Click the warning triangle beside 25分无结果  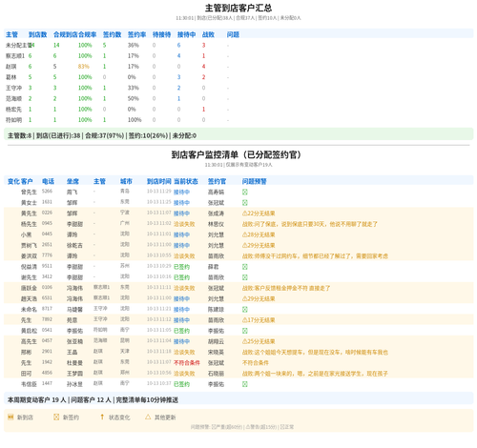pos(244,341)
